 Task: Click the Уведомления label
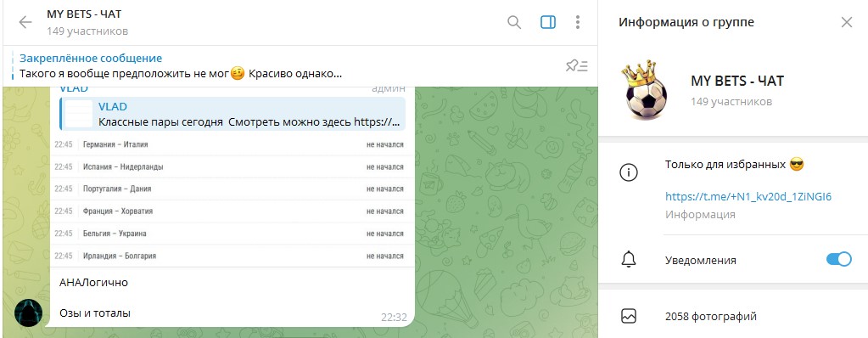[x=700, y=261]
